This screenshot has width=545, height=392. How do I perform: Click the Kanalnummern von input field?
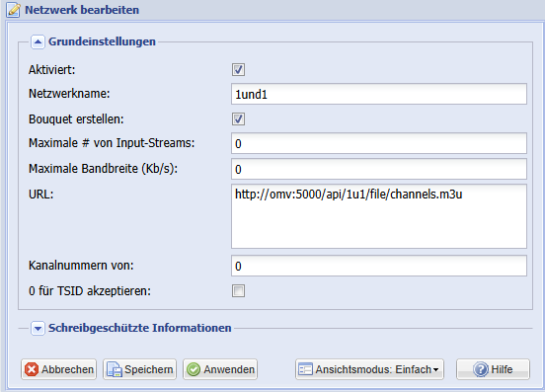(379, 266)
